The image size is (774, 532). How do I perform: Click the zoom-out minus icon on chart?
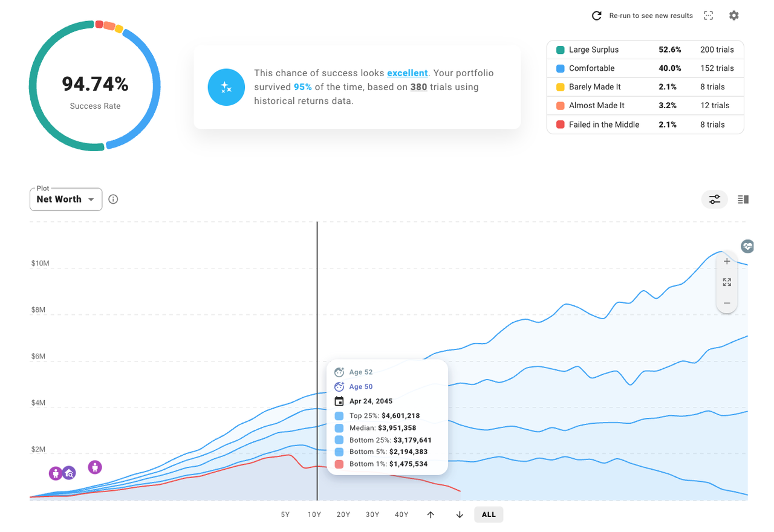click(x=726, y=303)
